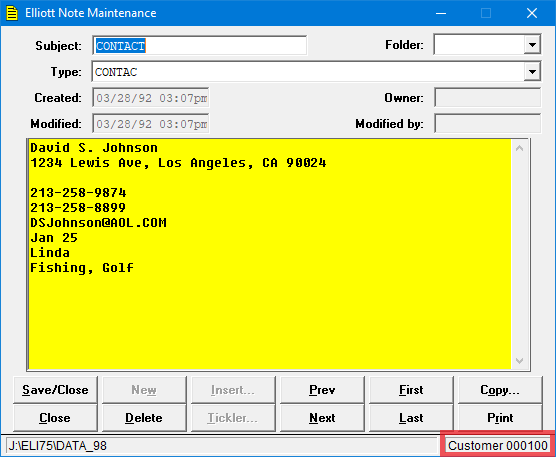Jump to the Last note
Viewport: 556px width, 457px height.
pyautogui.click(x=411, y=418)
